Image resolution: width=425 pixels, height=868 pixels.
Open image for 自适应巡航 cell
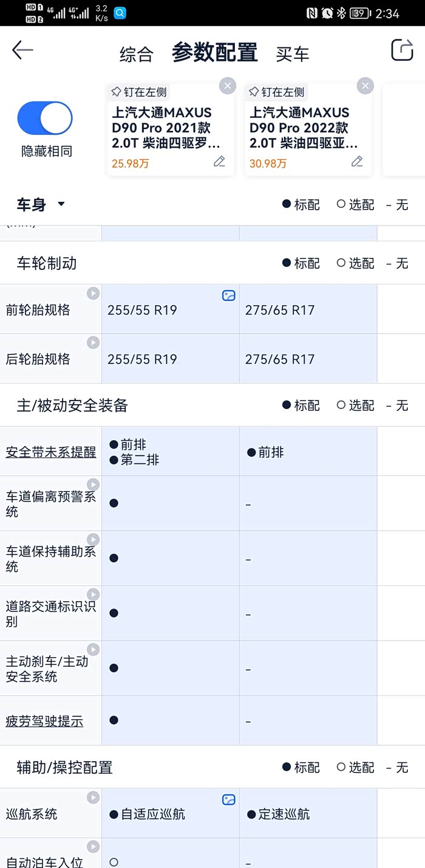(228, 800)
